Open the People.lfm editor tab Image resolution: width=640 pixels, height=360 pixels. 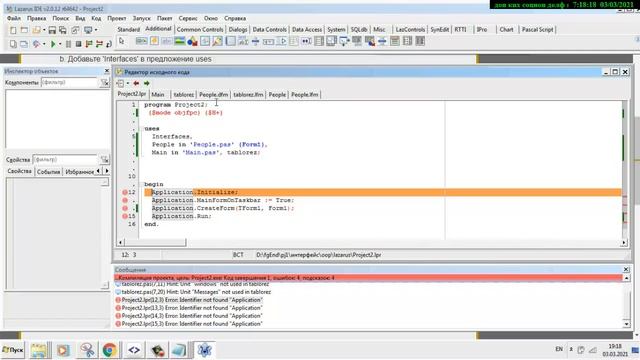coord(304,95)
